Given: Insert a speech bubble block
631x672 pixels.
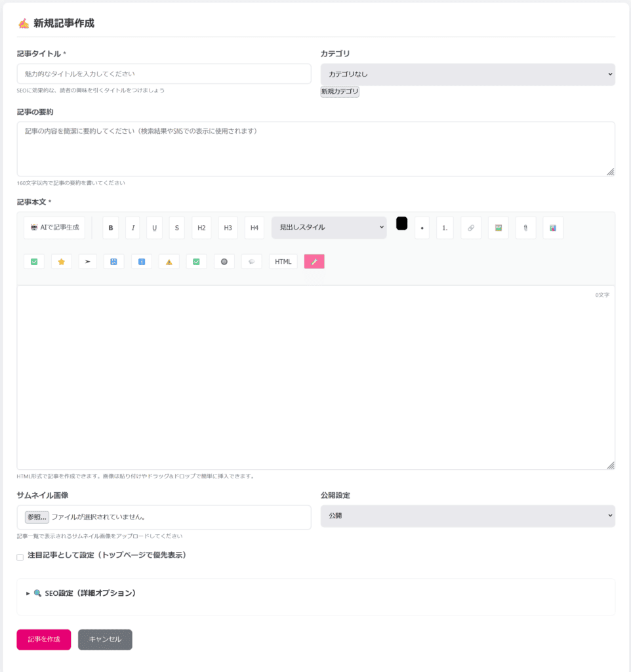Looking at the screenshot, I should click(x=252, y=261).
